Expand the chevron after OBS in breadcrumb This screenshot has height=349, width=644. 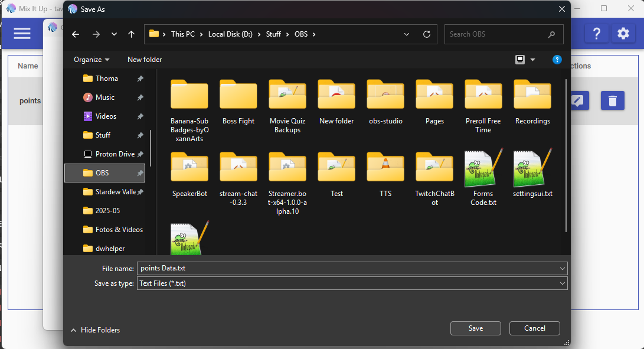pos(314,34)
